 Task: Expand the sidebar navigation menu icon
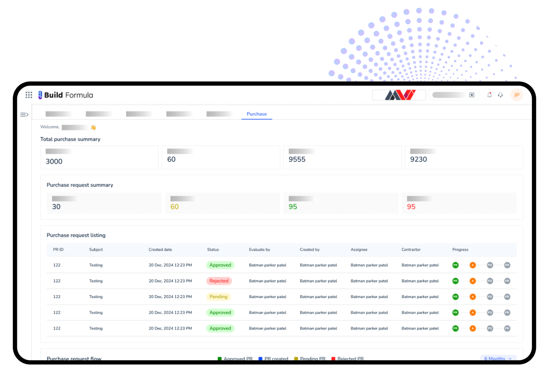point(24,115)
